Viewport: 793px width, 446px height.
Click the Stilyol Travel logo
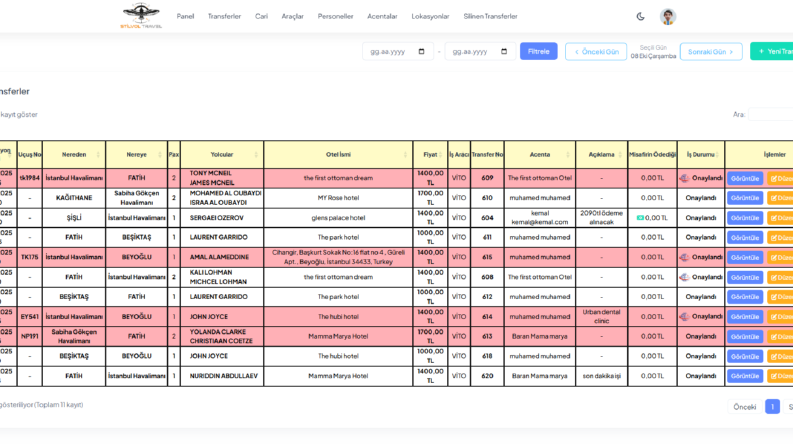tap(141, 16)
